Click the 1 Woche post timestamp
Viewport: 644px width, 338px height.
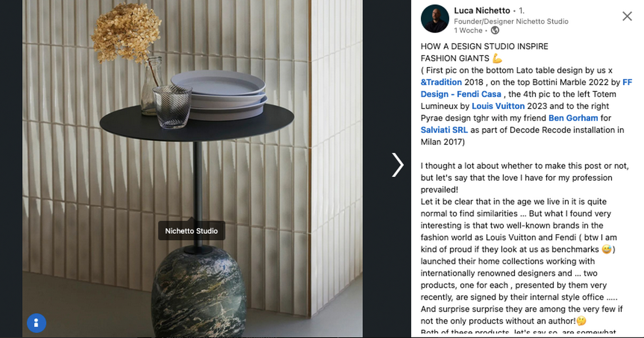click(468, 30)
